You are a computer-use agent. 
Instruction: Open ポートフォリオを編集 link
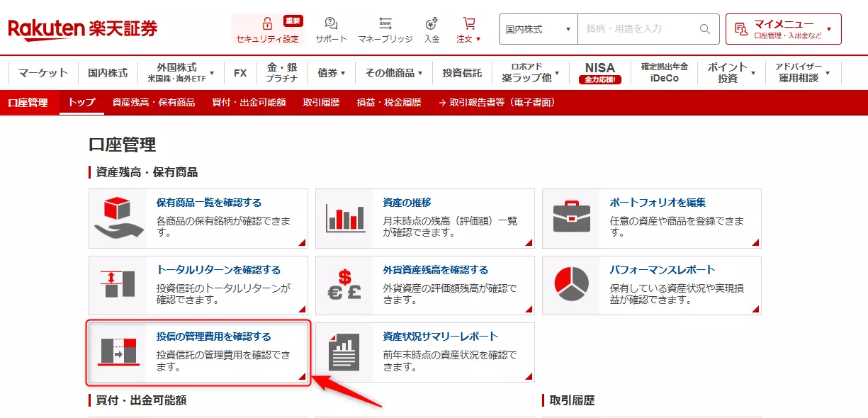(658, 203)
